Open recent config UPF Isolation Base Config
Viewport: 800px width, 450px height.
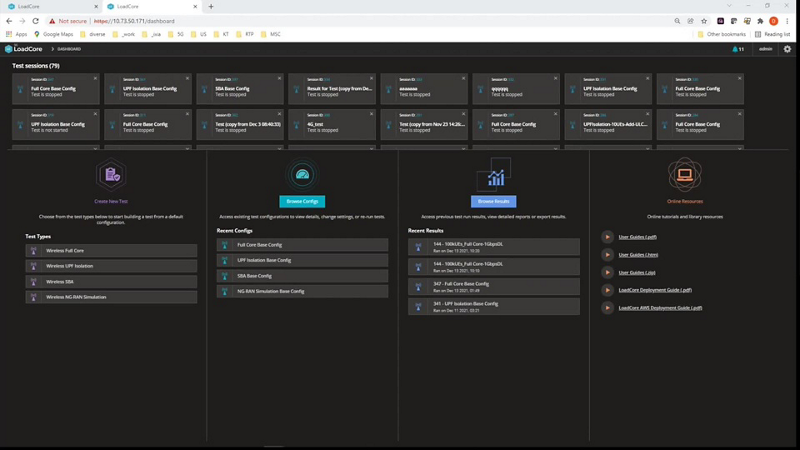point(302,260)
